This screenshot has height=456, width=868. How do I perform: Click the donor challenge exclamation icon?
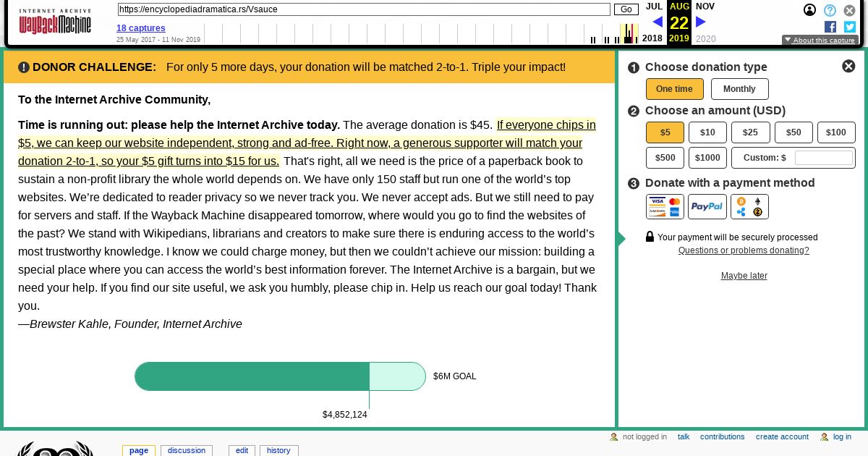tap(24, 67)
